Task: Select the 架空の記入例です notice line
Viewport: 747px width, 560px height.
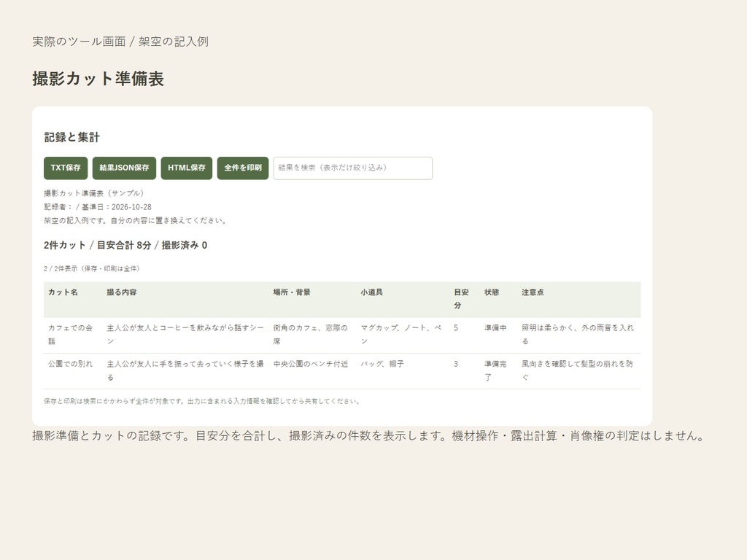Action: pyautogui.click(x=135, y=221)
